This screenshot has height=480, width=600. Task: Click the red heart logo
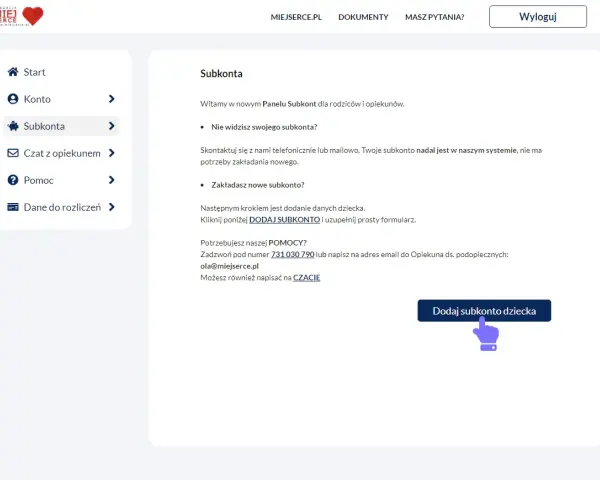(x=33, y=16)
